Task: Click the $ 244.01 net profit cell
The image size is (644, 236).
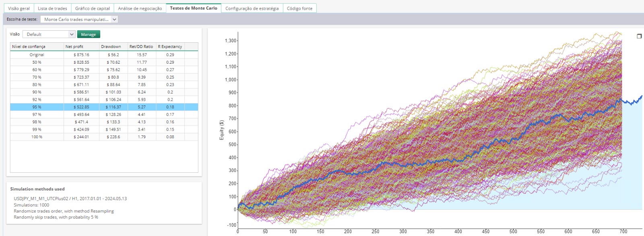Action: coord(81,137)
